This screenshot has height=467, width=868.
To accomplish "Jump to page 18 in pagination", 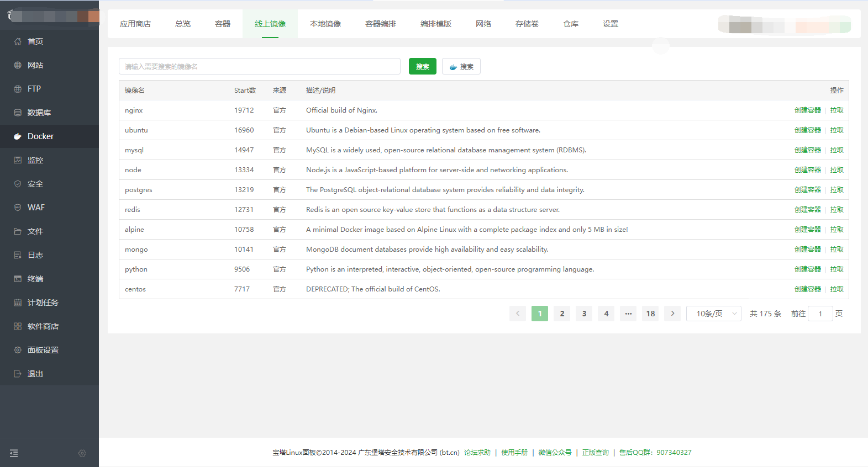I will click(x=650, y=314).
